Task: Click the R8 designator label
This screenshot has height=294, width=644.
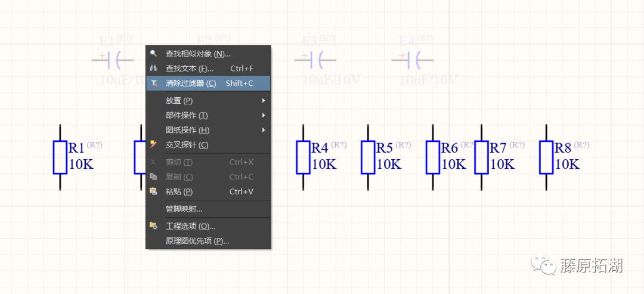Action: [563, 148]
